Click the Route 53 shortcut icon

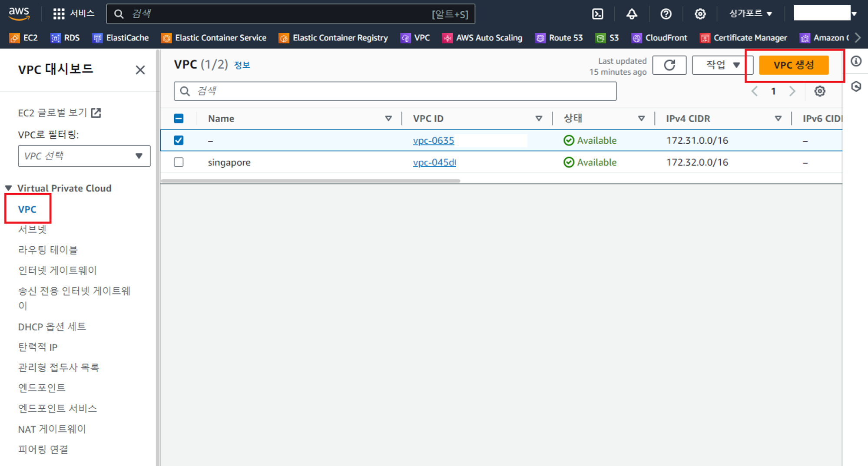540,38
